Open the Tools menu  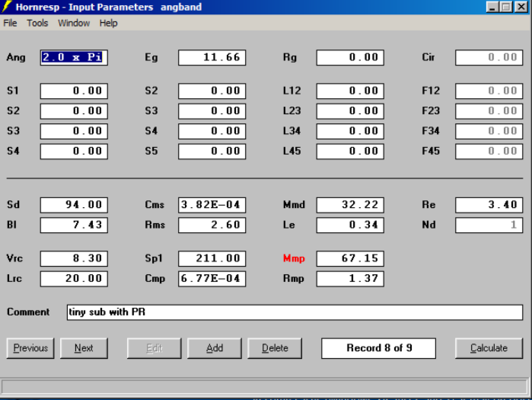[x=37, y=23]
